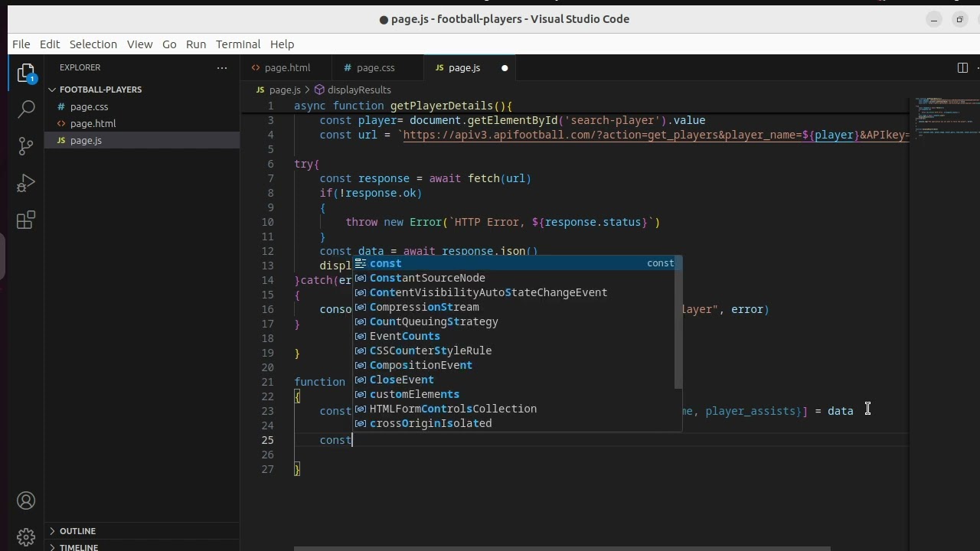Image resolution: width=980 pixels, height=551 pixels.
Task: Open the Source Control view icon
Action: 26,145
